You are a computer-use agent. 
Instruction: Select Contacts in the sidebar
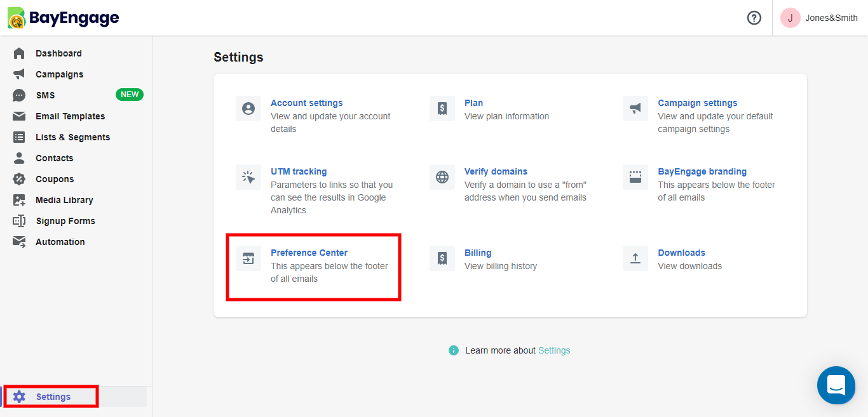[x=54, y=158]
